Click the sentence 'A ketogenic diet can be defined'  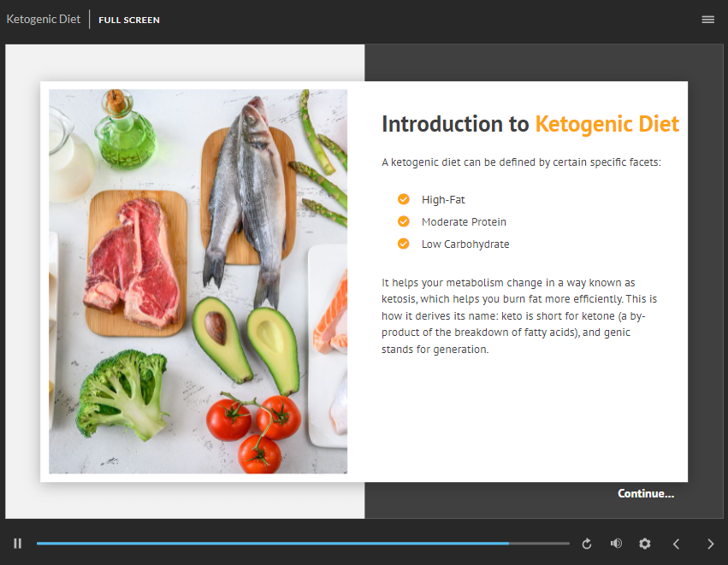click(521, 162)
